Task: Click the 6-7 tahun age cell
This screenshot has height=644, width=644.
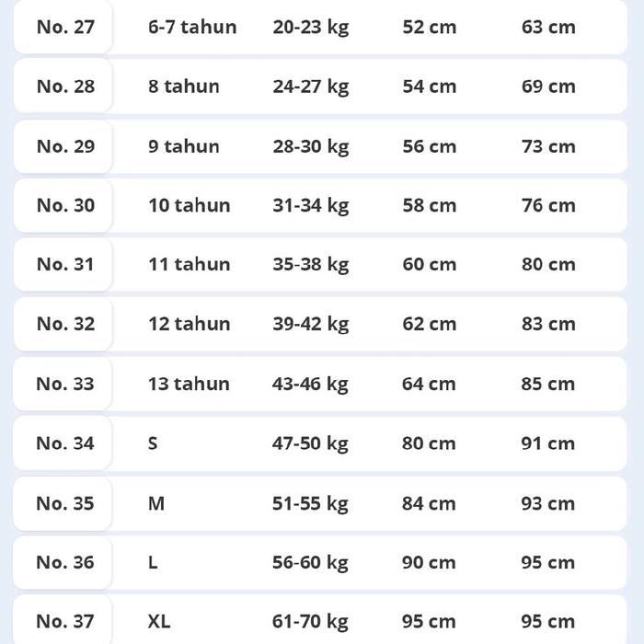Action: coord(192,27)
